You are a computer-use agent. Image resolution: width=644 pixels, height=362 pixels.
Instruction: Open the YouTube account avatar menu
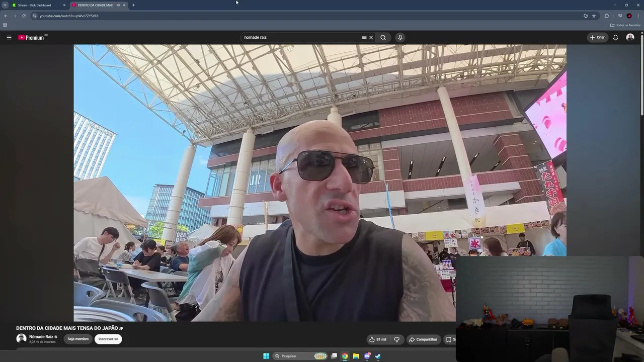(630, 37)
